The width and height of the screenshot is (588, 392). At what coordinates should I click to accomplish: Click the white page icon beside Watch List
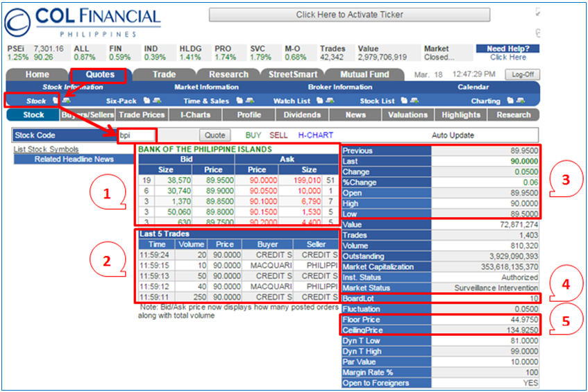pyautogui.click(x=319, y=101)
